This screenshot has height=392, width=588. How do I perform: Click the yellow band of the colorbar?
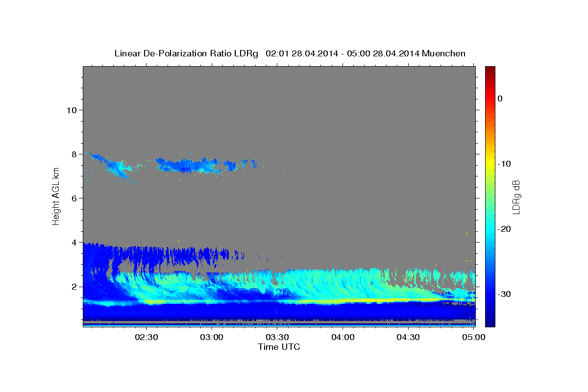pyautogui.click(x=490, y=164)
